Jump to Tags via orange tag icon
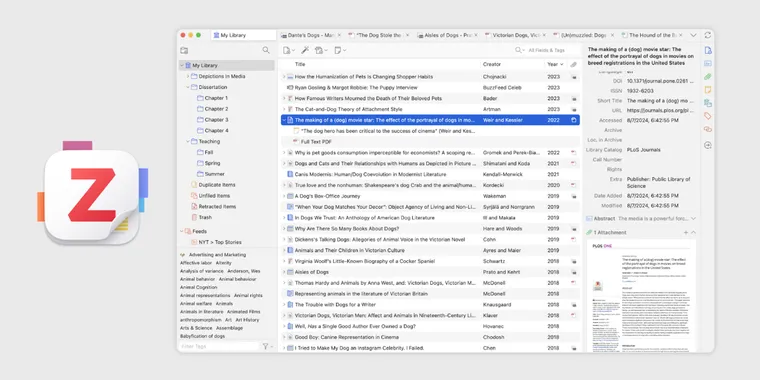Viewport: 760px width, 380px height. 708,116
